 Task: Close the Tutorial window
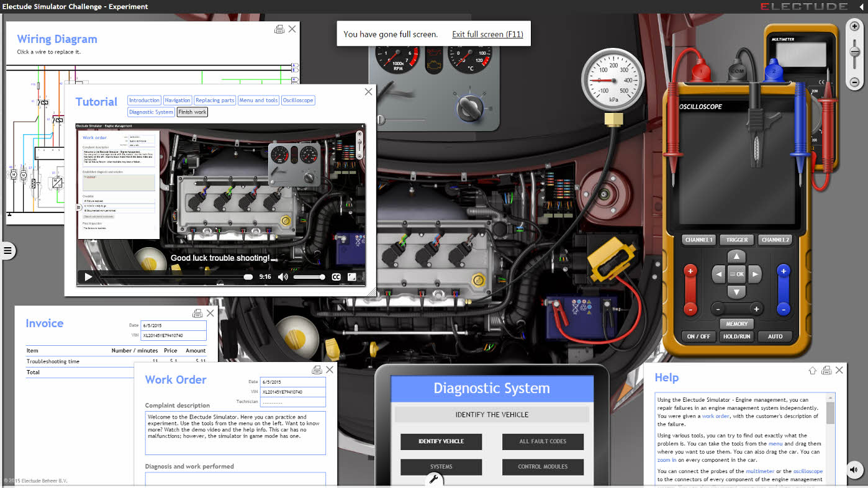368,92
